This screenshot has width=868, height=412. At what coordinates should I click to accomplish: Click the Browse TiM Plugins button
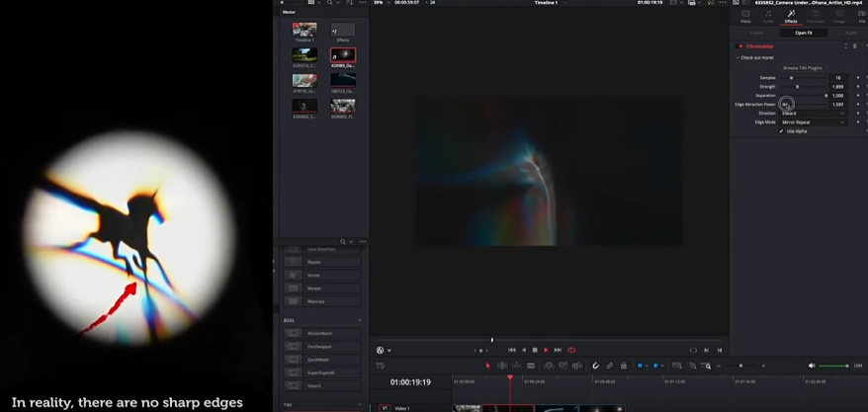802,67
